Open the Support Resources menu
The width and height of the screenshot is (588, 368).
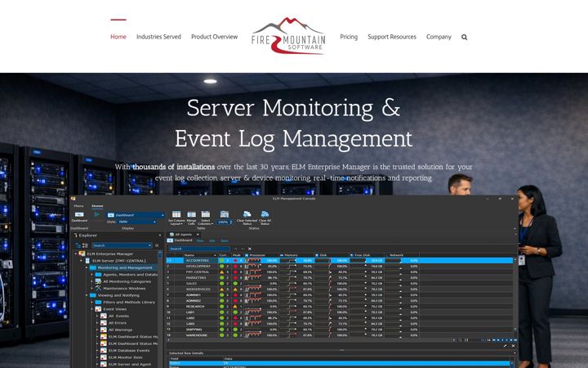(x=392, y=37)
